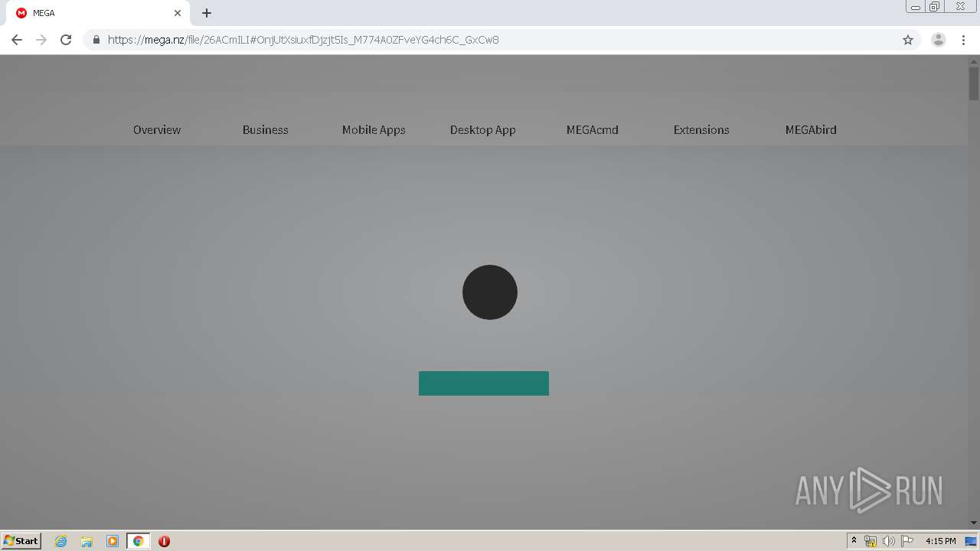Viewport: 980px width, 551px height.
Task: Bookmark this page with the star
Action: (x=908, y=40)
